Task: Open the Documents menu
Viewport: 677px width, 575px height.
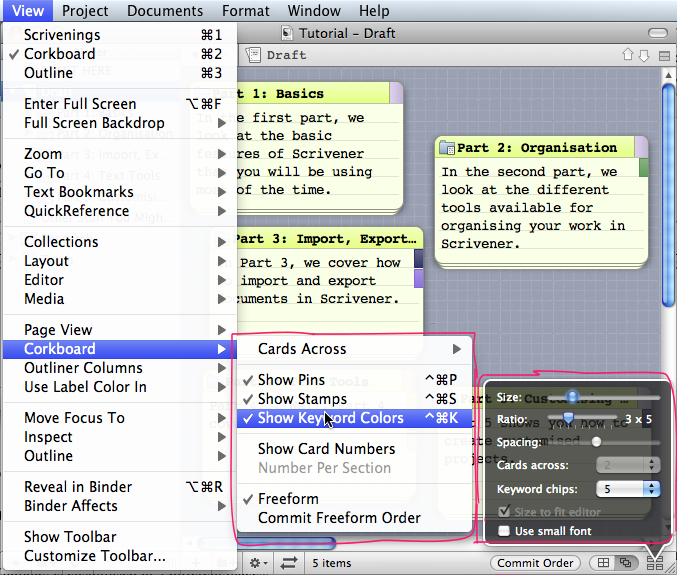Action: [x=165, y=11]
